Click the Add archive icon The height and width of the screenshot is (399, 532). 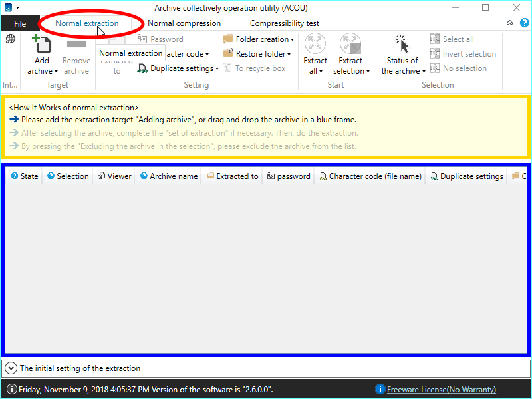click(x=42, y=45)
